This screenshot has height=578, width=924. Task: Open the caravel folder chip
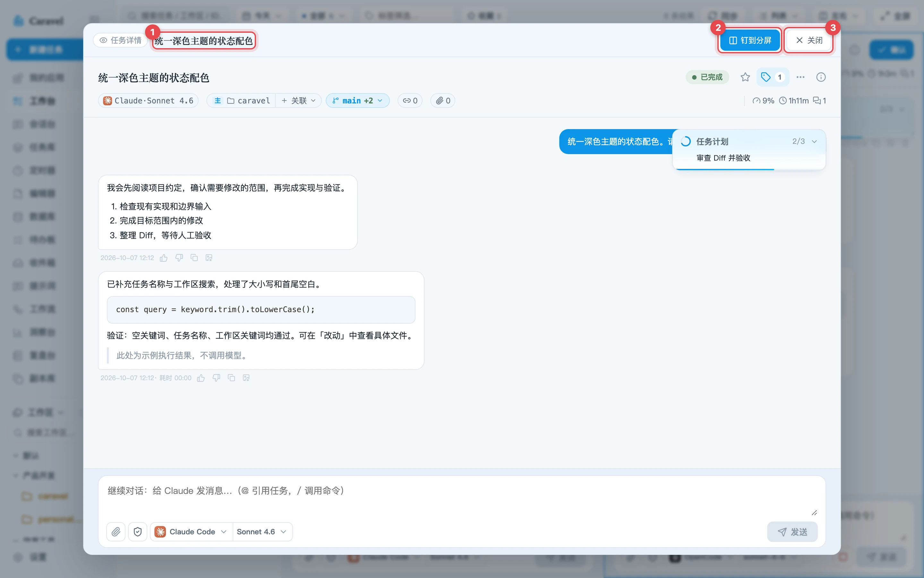(x=249, y=101)
